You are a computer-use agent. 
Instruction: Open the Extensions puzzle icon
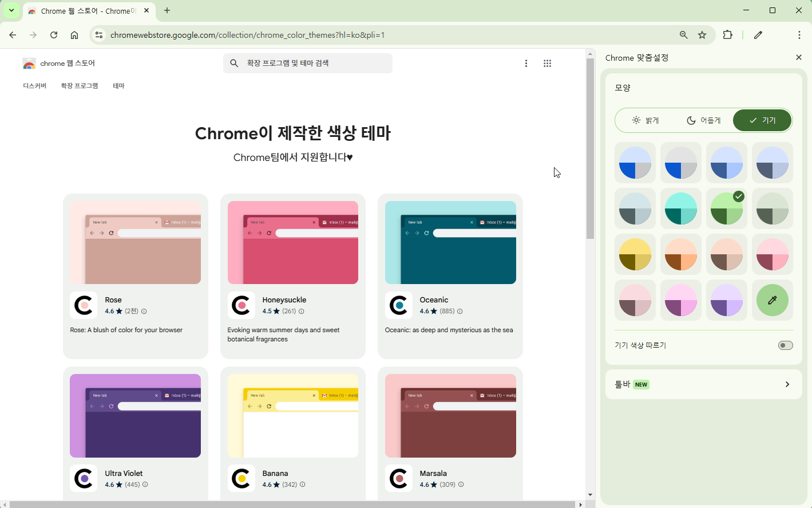[727, 35]
